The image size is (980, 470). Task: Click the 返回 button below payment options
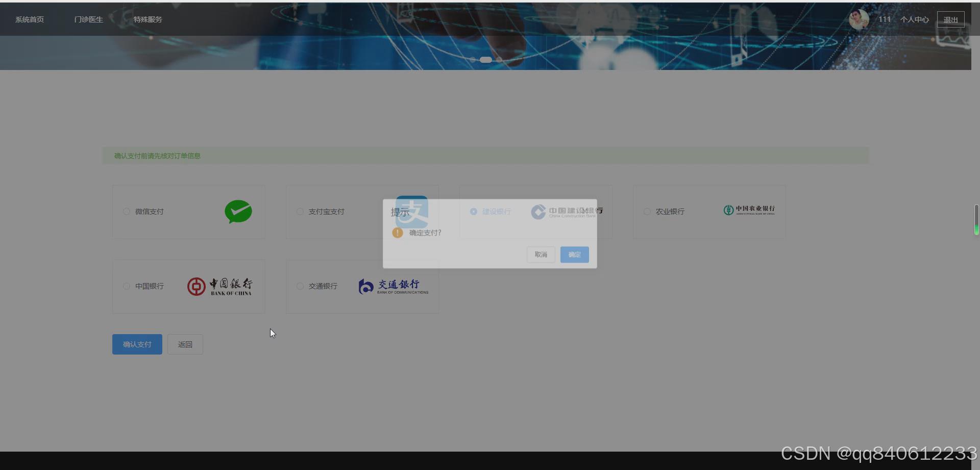tap(185, 344)
